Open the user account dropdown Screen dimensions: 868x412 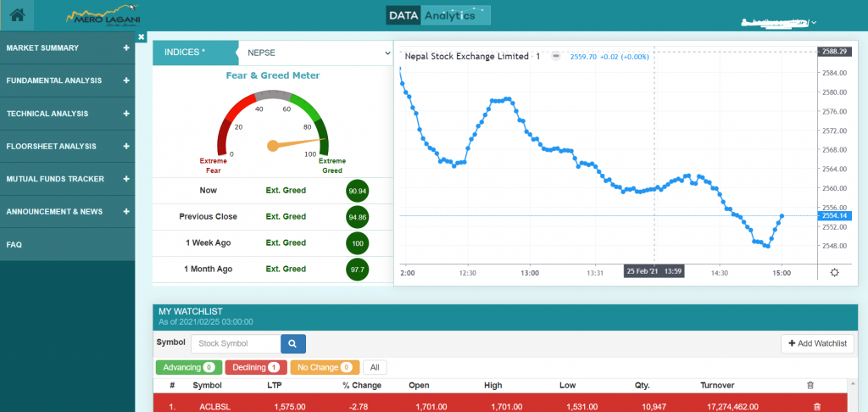(x=781, y=23)
